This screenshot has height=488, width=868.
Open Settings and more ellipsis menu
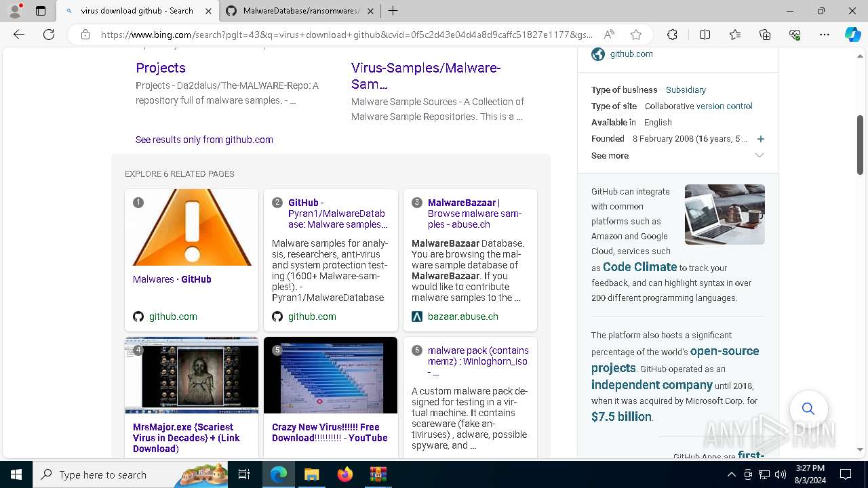(x=825, y=35)
